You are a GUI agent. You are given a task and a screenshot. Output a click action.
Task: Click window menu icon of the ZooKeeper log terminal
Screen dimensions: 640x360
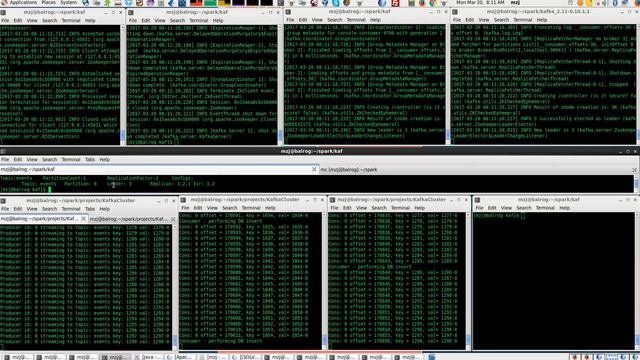(2, 12)
